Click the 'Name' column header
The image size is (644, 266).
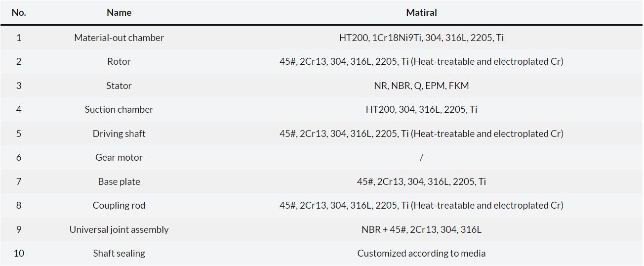click(x=119, y=13)
